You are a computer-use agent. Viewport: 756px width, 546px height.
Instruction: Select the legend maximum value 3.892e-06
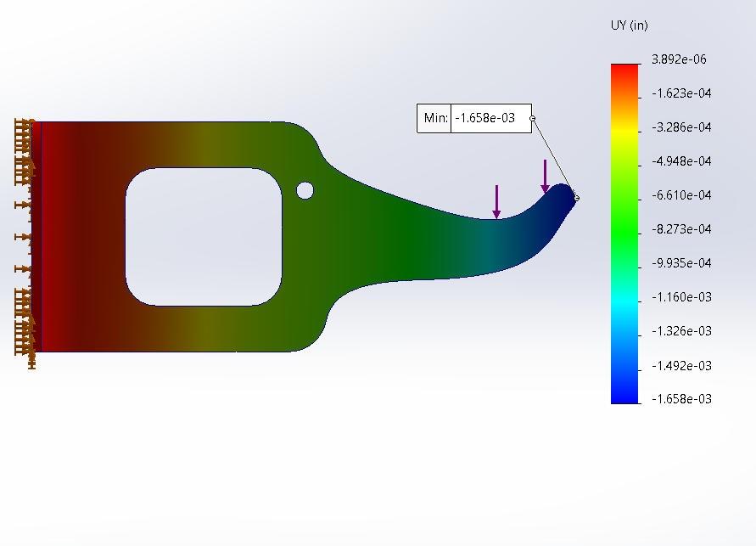coord(679,59)
